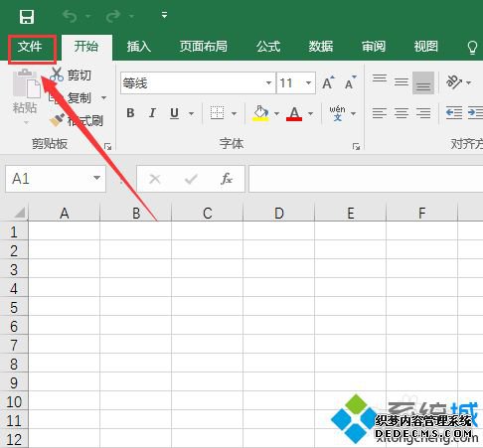Open the font name dropdown arrow
The width and height of the screenshot is (483, 448).
click(269, 82)
